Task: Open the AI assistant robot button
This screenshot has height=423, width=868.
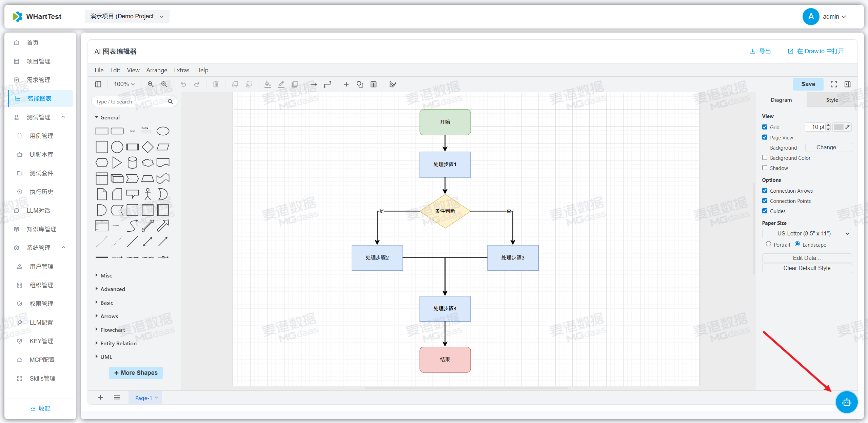Action: pos(846,402)
